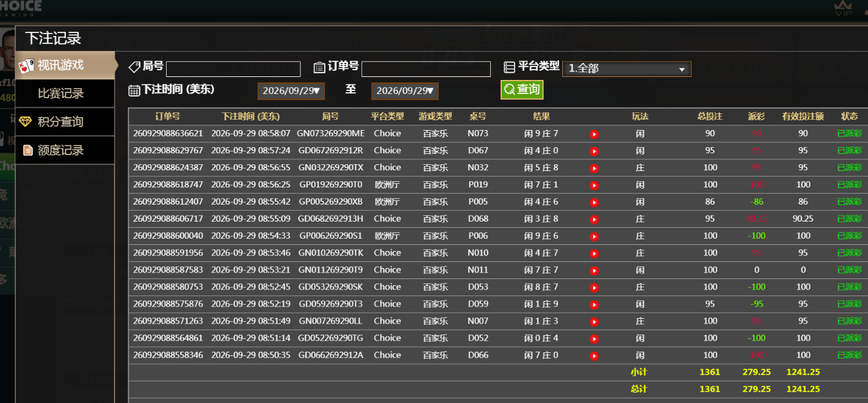Click the VIP crown icon

843,8
